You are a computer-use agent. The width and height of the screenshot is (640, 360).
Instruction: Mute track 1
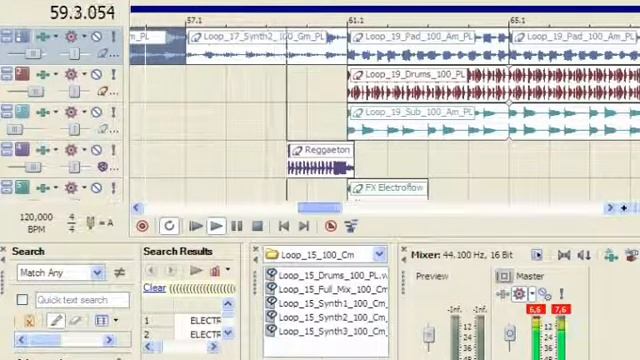click(x=96, y=37)
